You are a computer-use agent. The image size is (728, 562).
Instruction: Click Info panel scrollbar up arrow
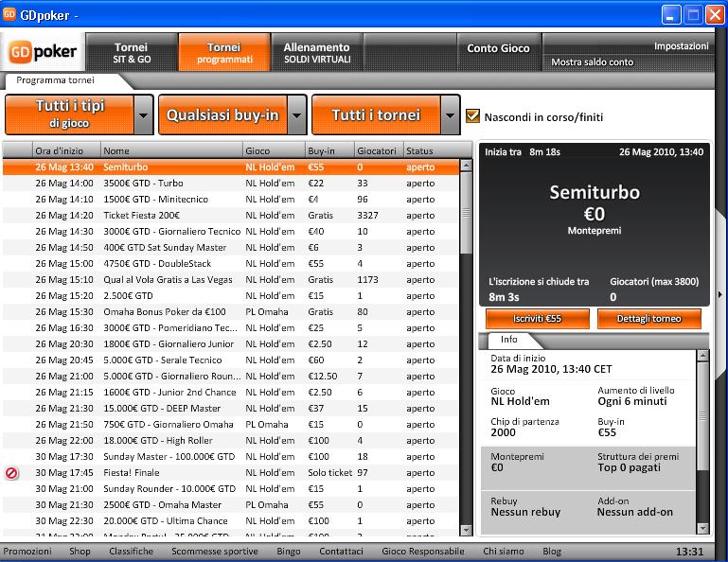tap(703, 356)
